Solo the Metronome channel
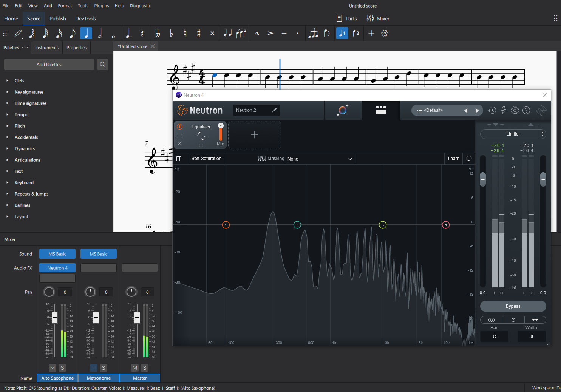This screenshot has width=561, height=392. 104,368
